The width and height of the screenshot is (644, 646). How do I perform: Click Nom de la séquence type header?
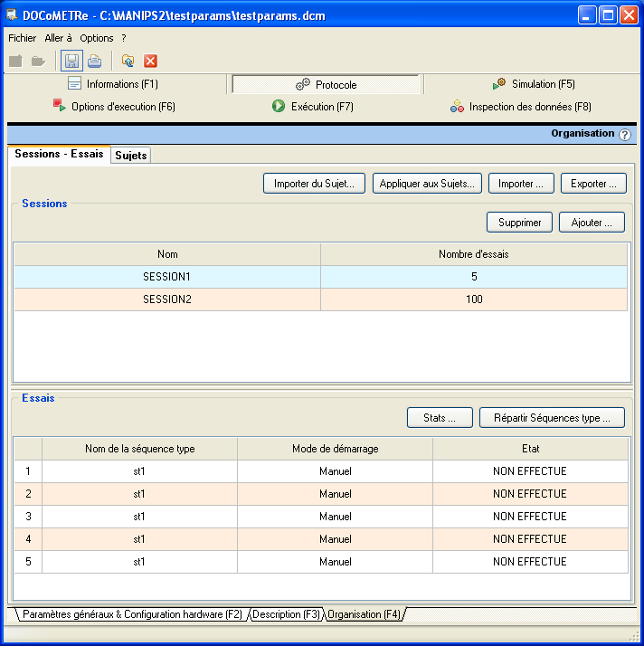(139, 449)
